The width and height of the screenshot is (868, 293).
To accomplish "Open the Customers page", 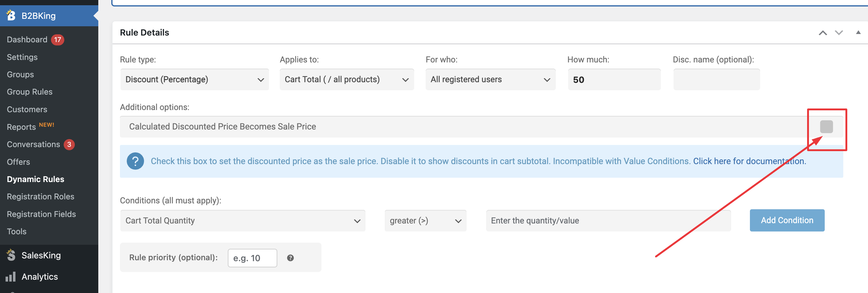I will (27, 109).
